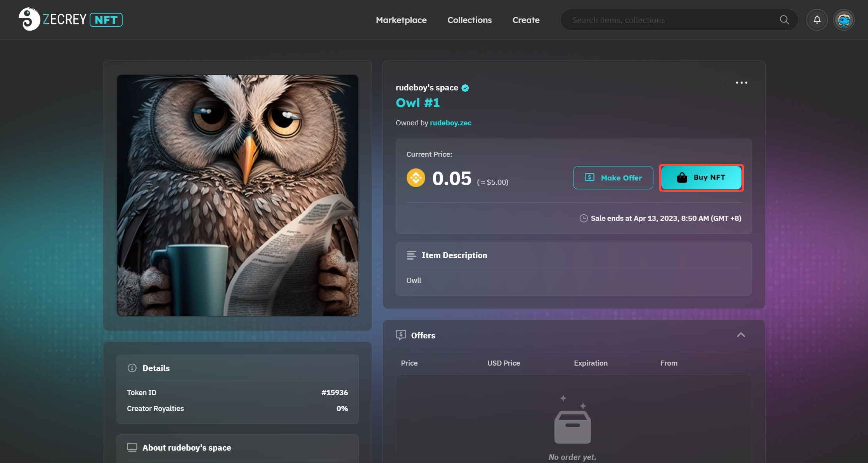The width and height of the screenshot is (868, 463).
Task: Open the Create menu item
Action: (526, 20)
